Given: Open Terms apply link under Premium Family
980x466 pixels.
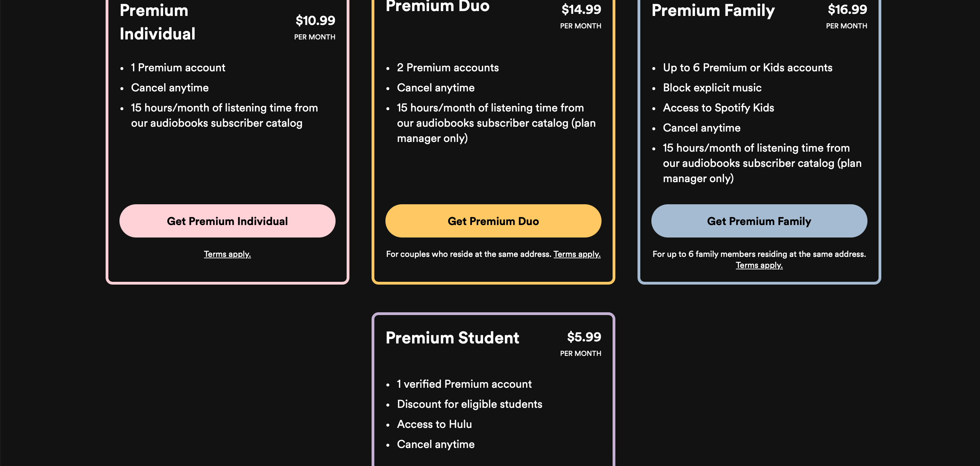Looking at the screenshot, I should pyautogui.click(x=759, y=265).
